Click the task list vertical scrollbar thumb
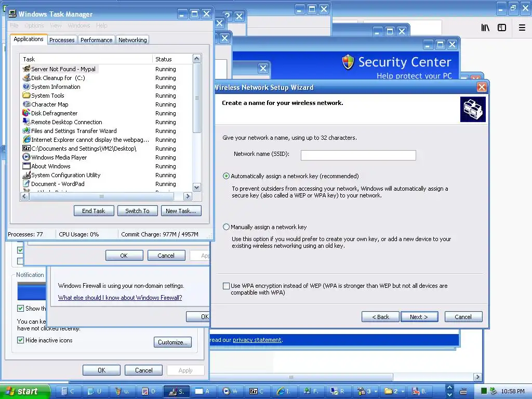The image size is (532, 399). click(197, 98)
